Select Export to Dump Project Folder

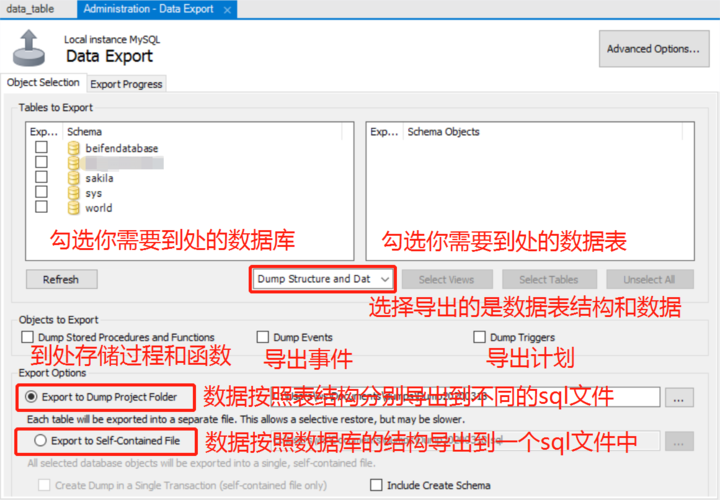tap(31, 397)
